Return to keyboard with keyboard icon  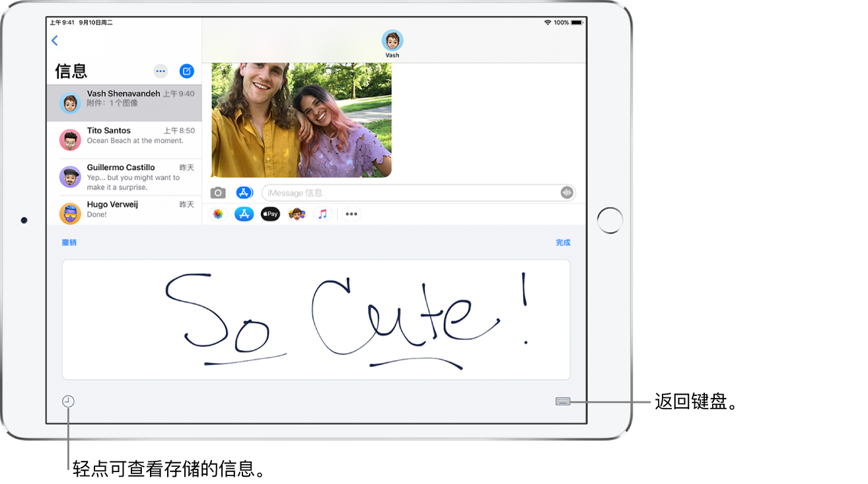[563, 401]
